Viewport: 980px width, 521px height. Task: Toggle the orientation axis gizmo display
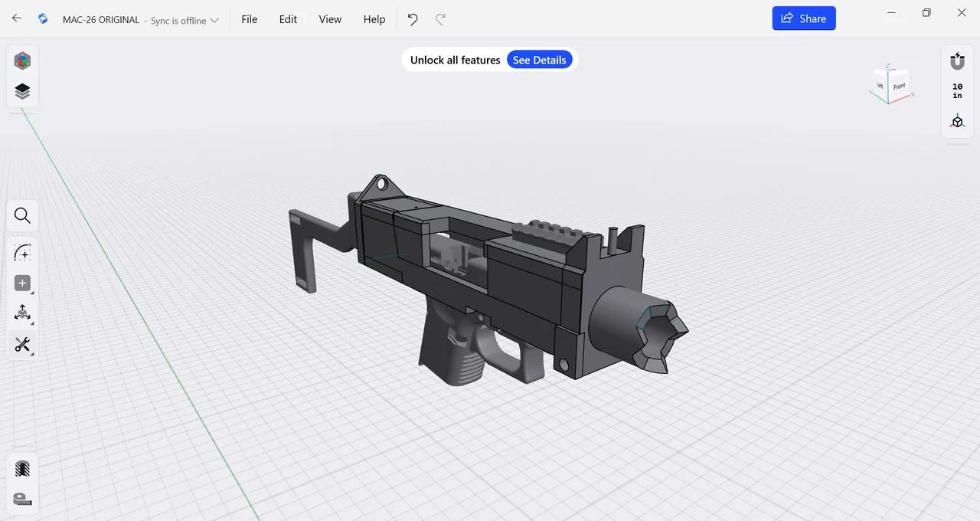(957, 121)
